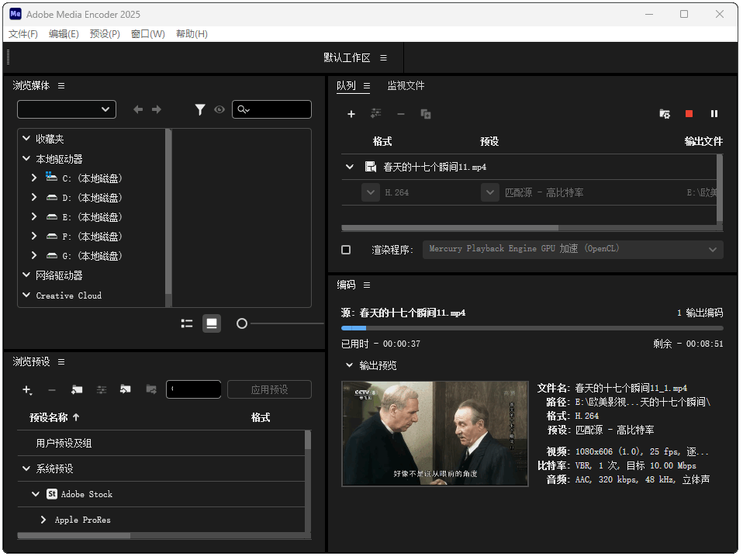Duplicate the selected queue item

click(426, 114)
